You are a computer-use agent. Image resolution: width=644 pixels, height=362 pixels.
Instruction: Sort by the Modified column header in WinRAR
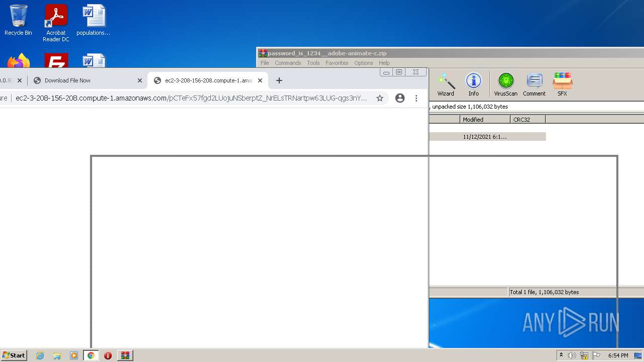tap(485, 119)
